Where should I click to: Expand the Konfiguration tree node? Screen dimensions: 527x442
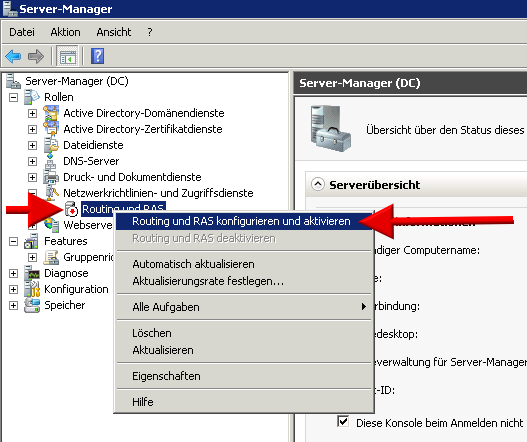13,289
